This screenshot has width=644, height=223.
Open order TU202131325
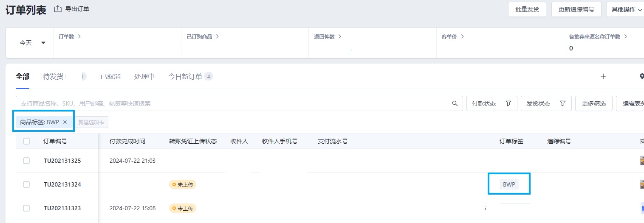62,161
